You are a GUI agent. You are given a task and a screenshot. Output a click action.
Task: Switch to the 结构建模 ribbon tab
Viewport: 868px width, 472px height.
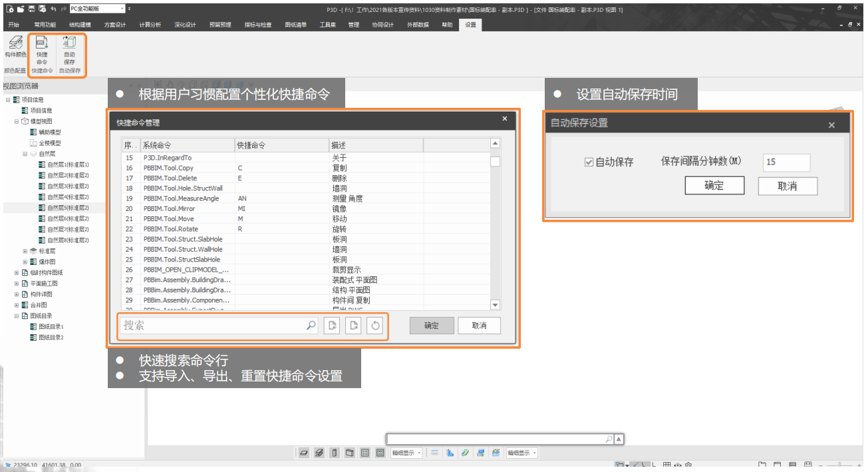pos(82,25)
